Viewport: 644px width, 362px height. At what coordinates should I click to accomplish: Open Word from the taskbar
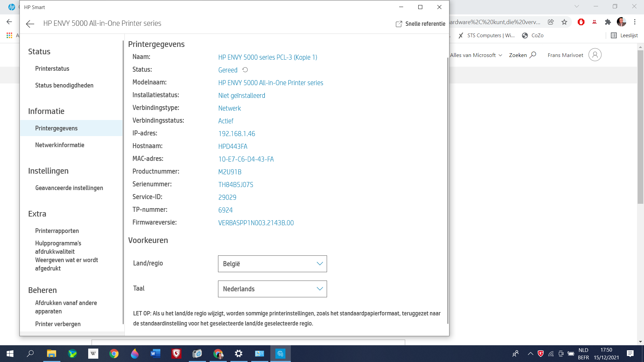(155, 354)
